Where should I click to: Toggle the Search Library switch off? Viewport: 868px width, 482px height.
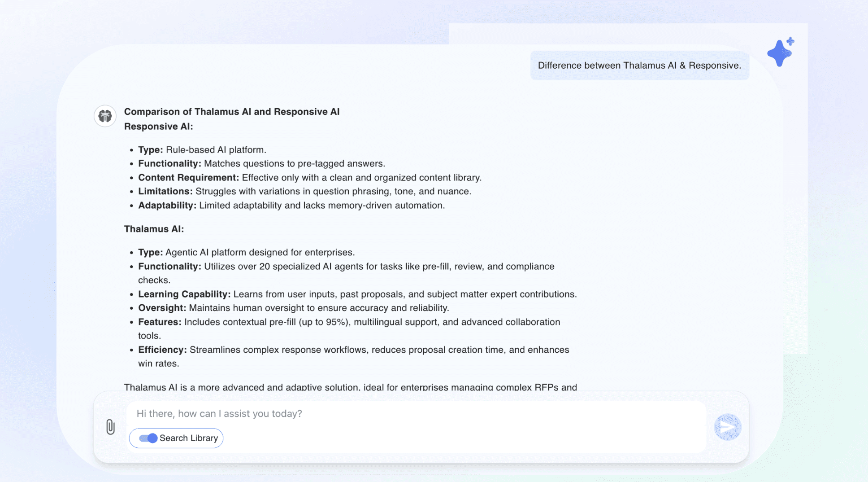148,438
